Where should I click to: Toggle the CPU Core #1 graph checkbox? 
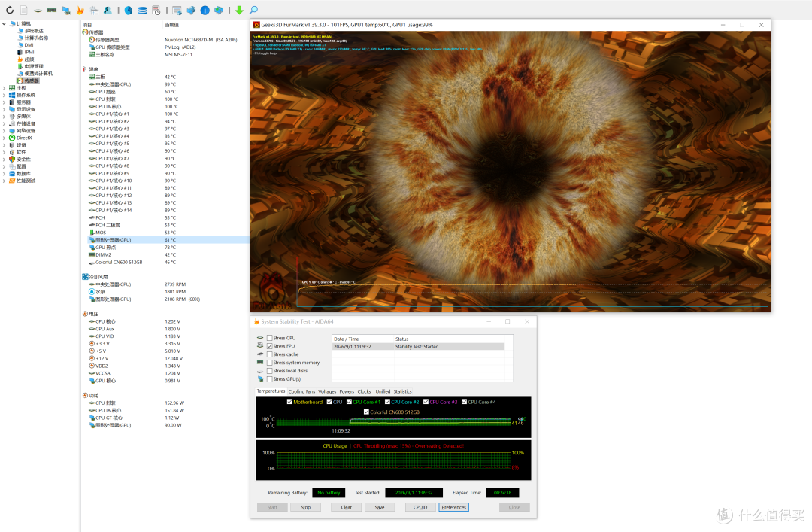click(x=350, y=402)
